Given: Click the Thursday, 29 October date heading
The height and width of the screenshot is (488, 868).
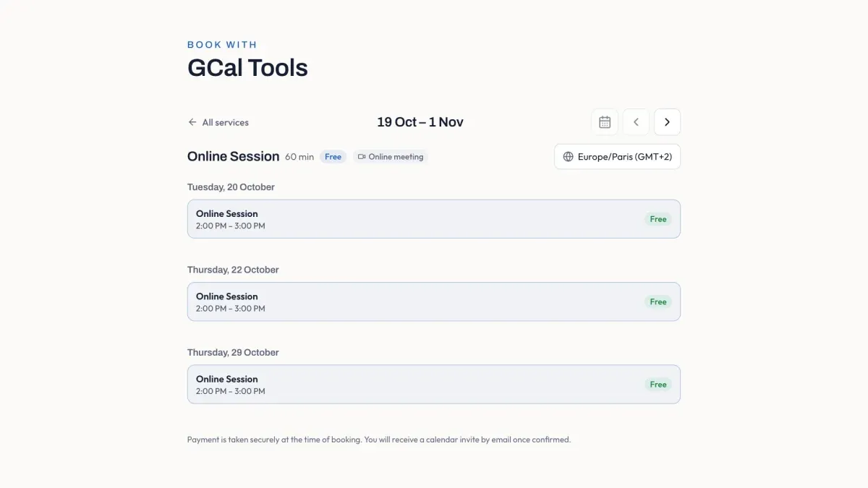Looking at the screenshot, I should pyautogui.click(x=233, y=353).
